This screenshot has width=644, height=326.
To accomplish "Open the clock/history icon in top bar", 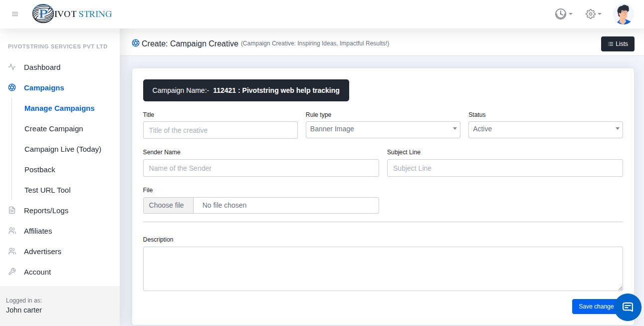I will pos(560,14).
